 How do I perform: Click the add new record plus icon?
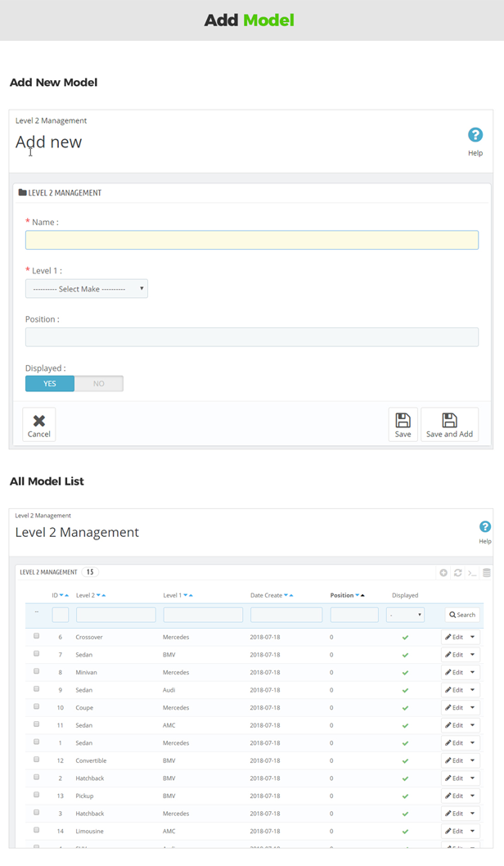[x=443, y=573]
